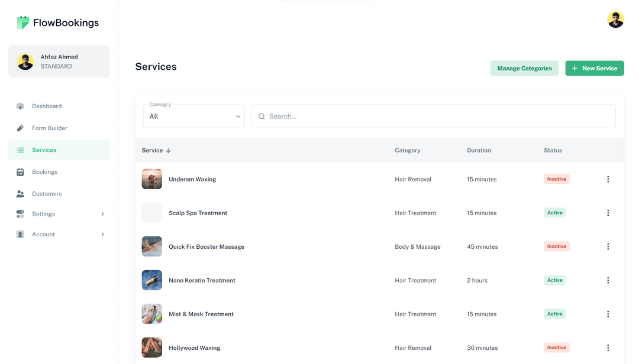The width and height of the screenshot is (639, 364).
Task: Open the Category dropdown filter
Action: [x=194, y=116]
